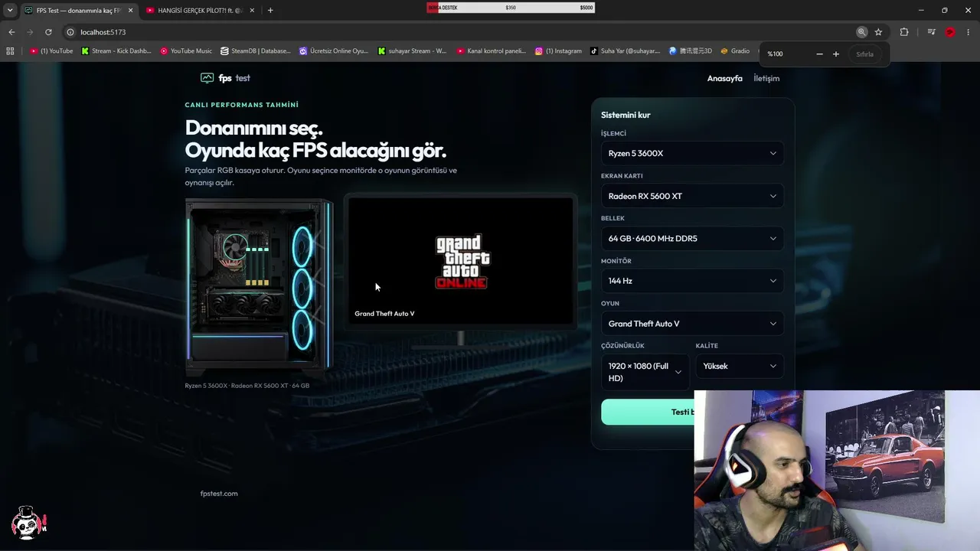This screenshot has height=551, width=980.
Task: Click the hardware summary text under the case
Action: click(x=247, y=386)
